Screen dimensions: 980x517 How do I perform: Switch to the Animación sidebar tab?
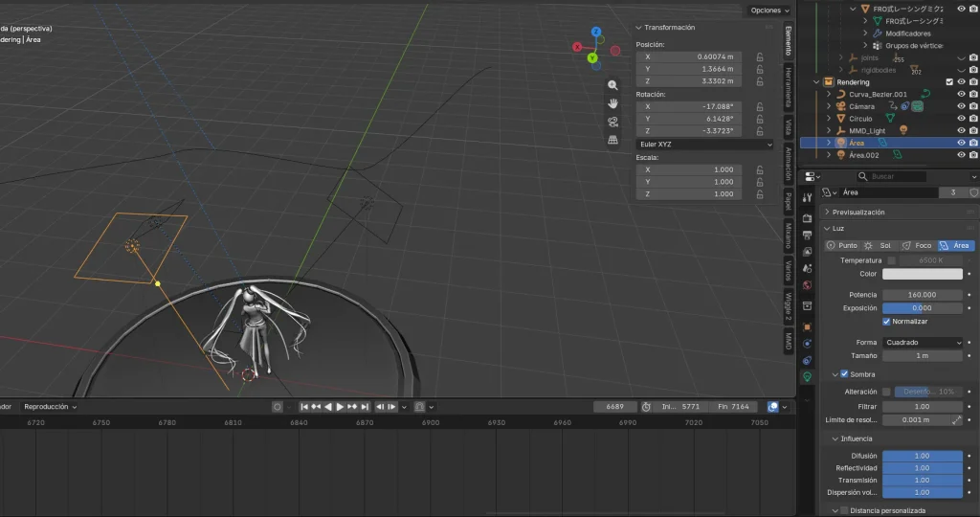pos(789,163)
